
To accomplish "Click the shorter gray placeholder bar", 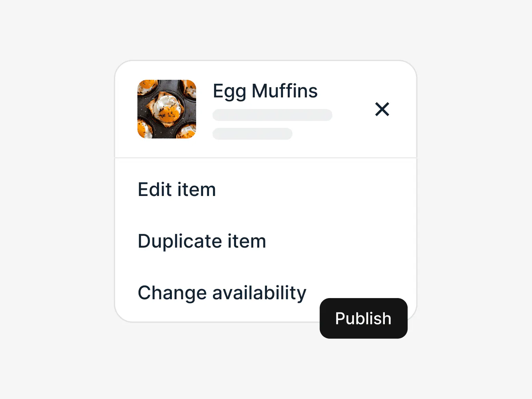I will click(x=252, y=134).
